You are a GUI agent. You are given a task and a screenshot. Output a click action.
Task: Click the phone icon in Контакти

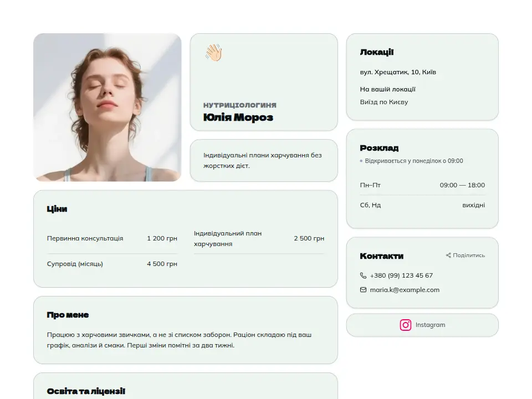tap(363, 275)
